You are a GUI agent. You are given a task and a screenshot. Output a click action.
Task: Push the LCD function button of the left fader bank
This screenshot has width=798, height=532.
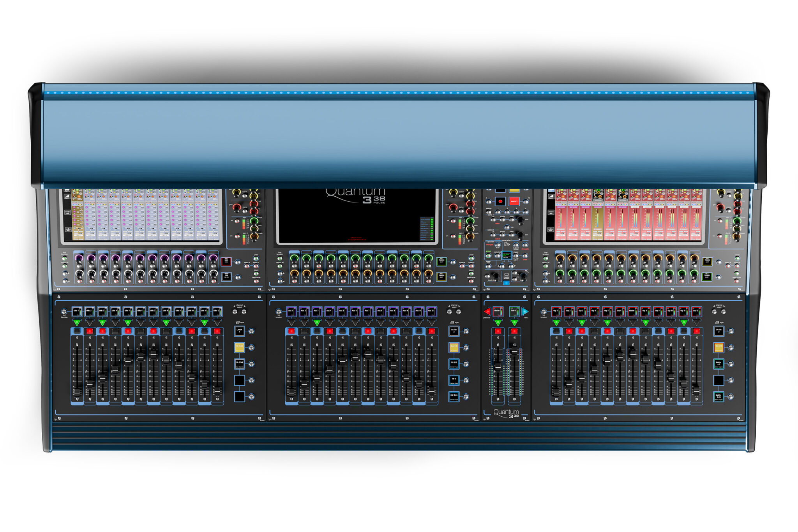pyautogui.click(x=64, y=312)
